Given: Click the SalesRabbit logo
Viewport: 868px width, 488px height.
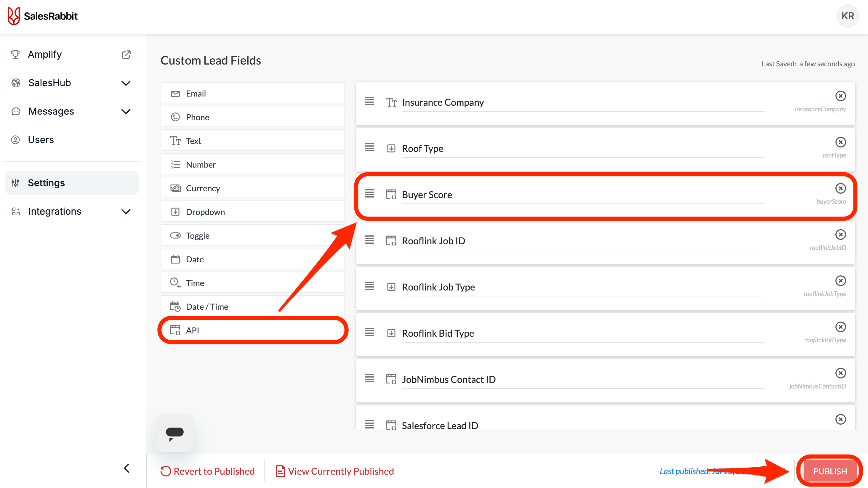Looking at the screenshot, I should [x=42, y=16].
